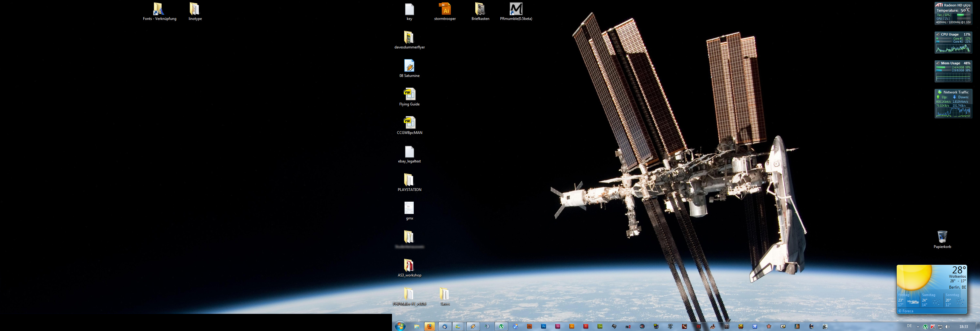Click the Mem Usage gadget
This screenshot has width=980, height=331.
point(953,71)
